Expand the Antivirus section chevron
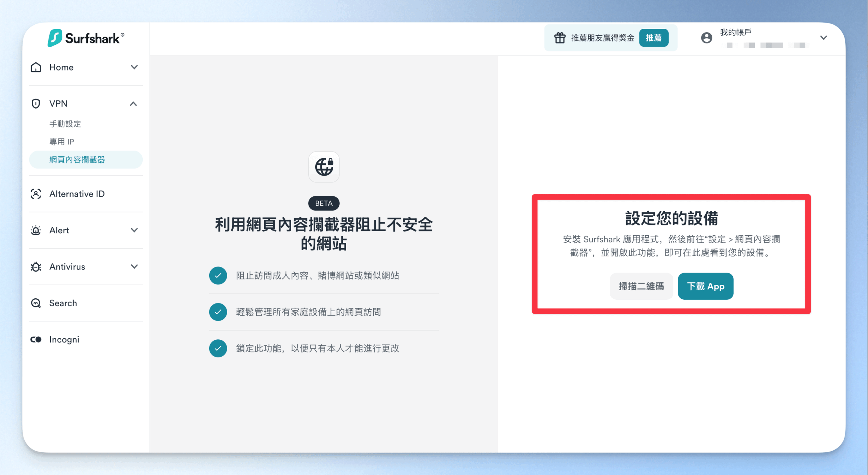Viewport: 868px width, 475px height. tap(134, 266)
